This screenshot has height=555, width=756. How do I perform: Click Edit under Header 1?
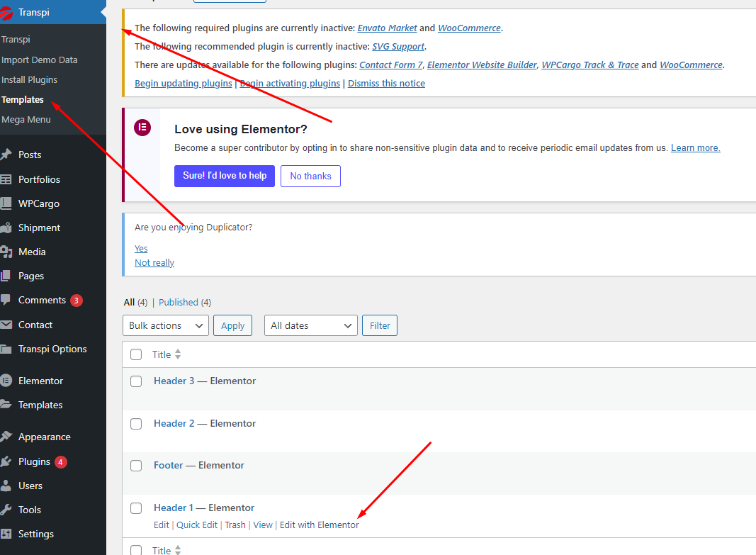(x=162, y=525)
